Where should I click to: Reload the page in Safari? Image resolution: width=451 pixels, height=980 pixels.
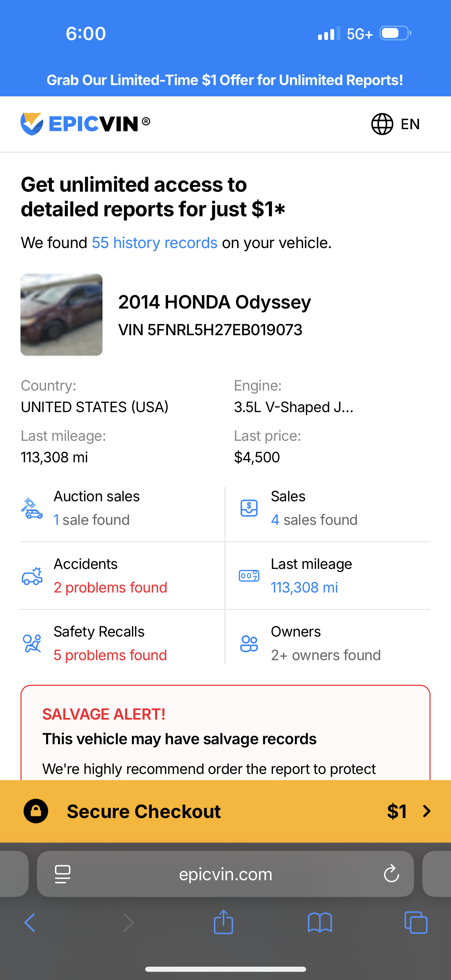(391, 873)
